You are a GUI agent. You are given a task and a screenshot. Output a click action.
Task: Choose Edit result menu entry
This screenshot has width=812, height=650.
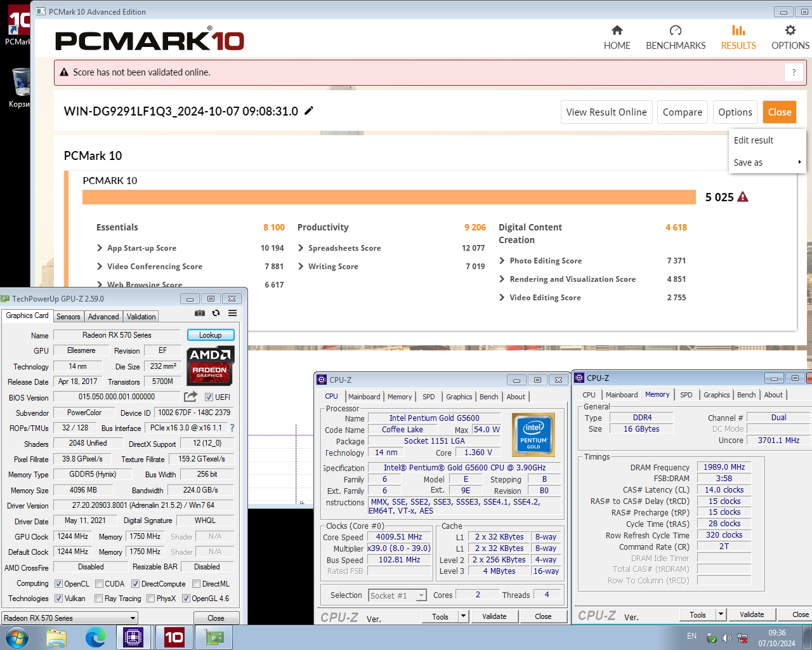(x=768, y=140)
